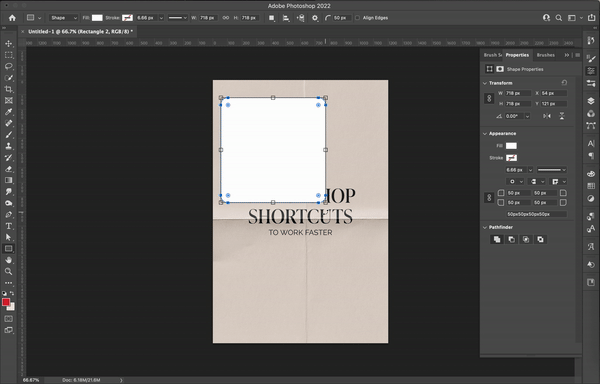Open Path Alignment options

point(286,18)
